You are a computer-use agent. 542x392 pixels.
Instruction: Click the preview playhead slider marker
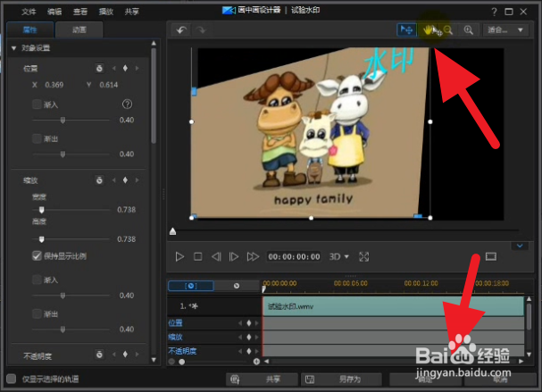[173, 231]
